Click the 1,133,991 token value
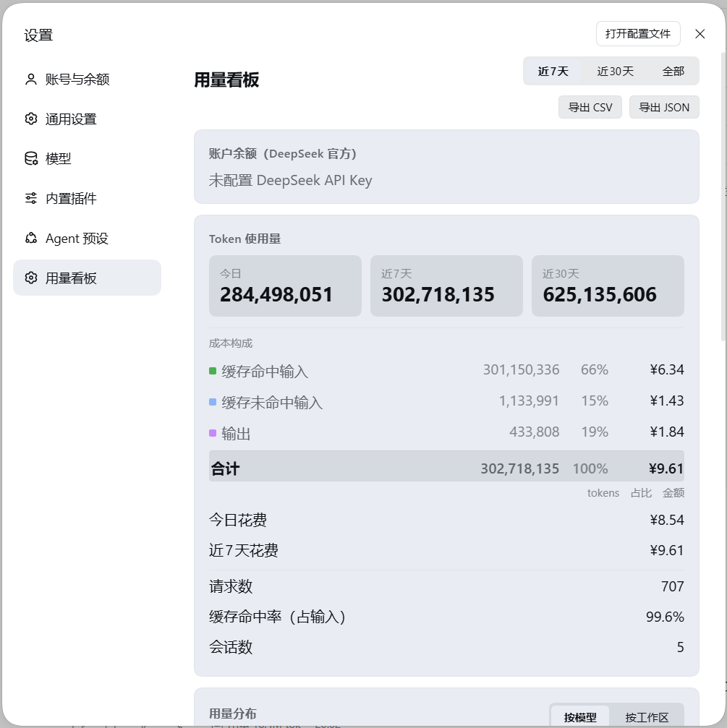The width and height of the screenshot is (727, 728). click(529, 401)
